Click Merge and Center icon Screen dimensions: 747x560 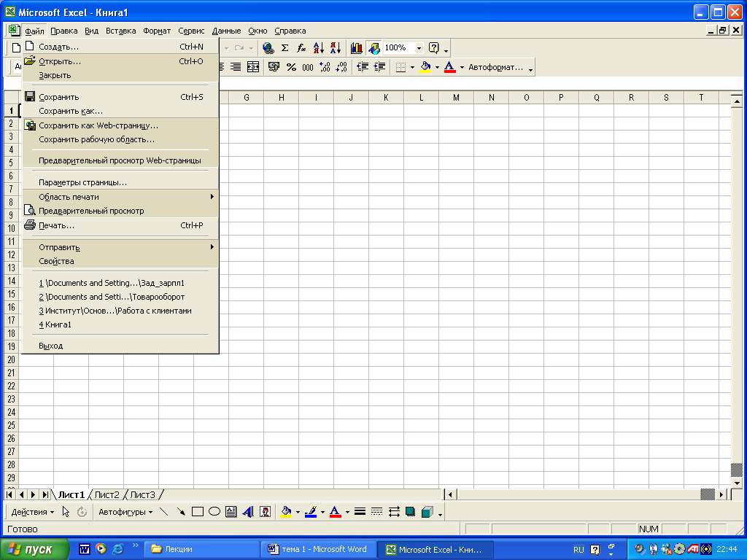coord(253,67)
